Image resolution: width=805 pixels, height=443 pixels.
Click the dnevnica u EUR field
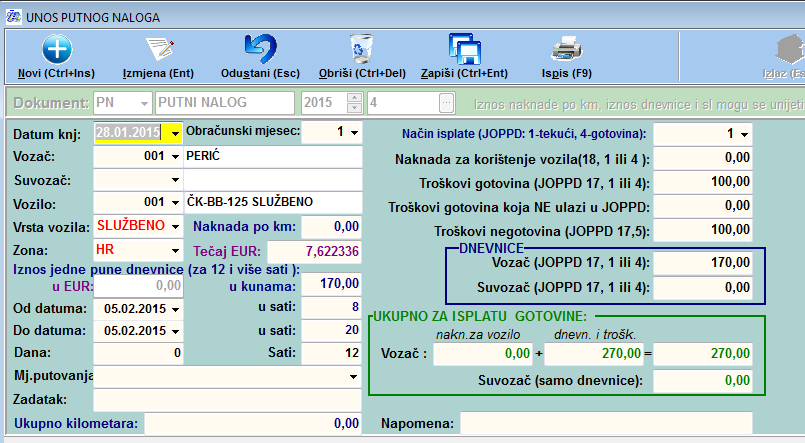138,286
